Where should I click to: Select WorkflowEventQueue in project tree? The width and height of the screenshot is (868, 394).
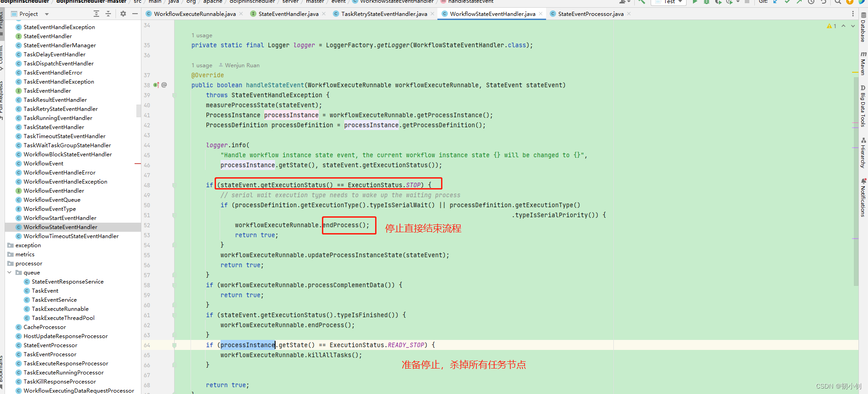pyautogui.click(x=52, y=200)
